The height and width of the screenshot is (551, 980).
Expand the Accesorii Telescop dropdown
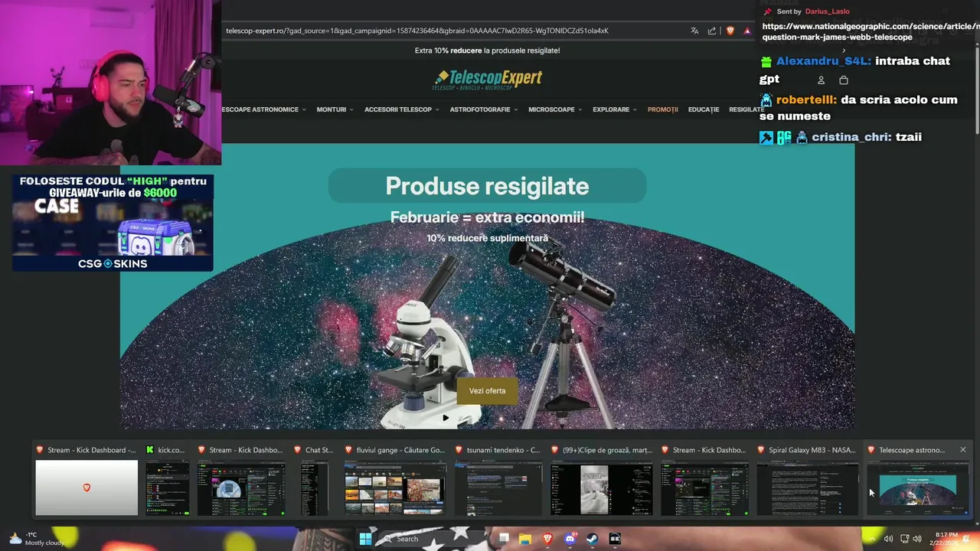402,109
